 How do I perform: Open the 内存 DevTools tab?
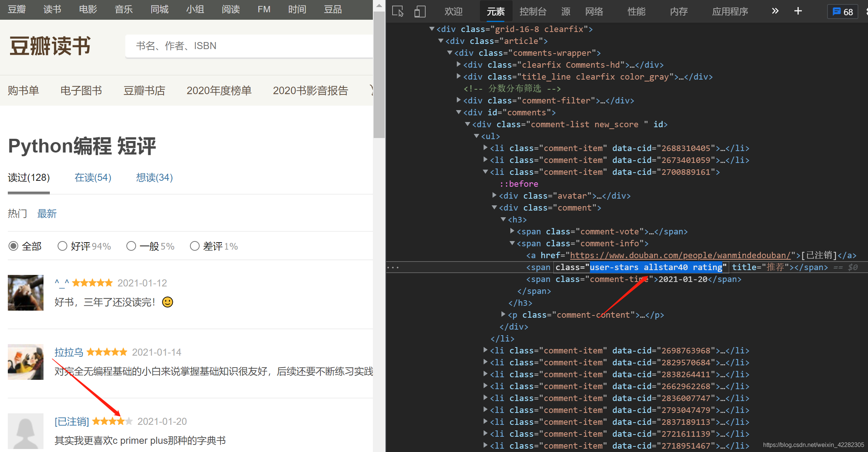point(679,12)
